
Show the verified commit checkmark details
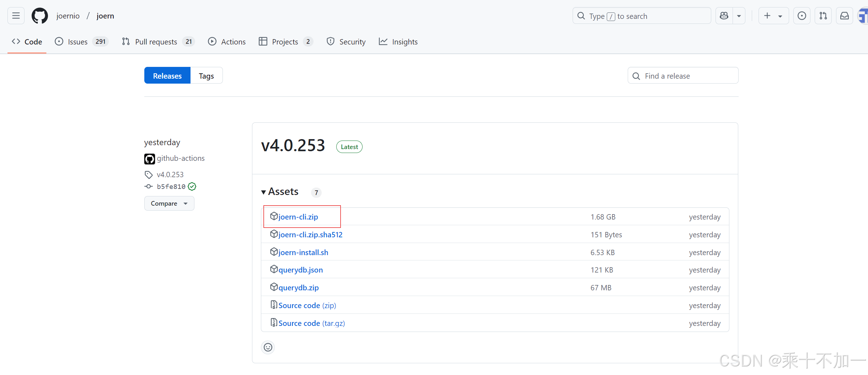tap(192, 186)
